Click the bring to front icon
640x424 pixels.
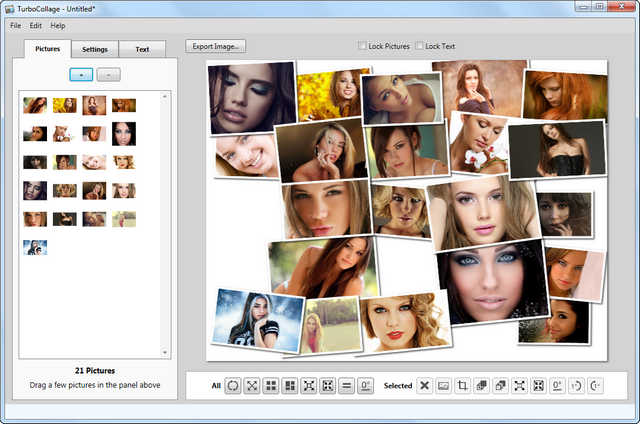pos(481,385)
